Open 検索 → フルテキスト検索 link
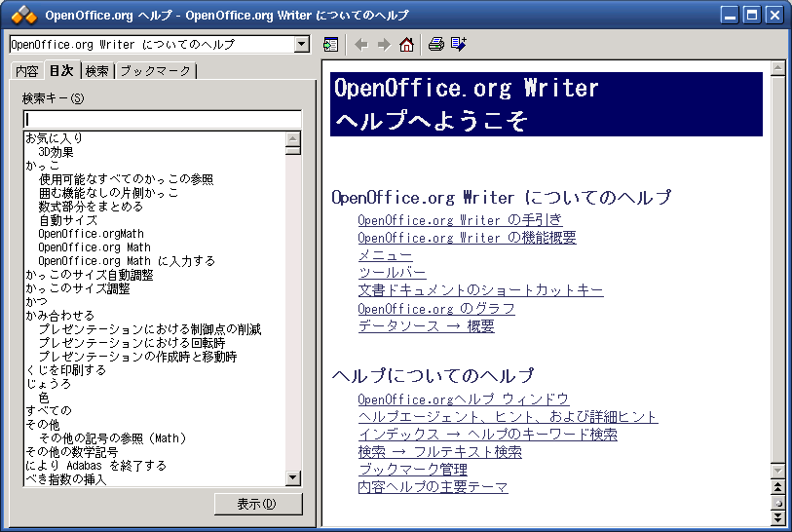 click(x=439, y=452)
